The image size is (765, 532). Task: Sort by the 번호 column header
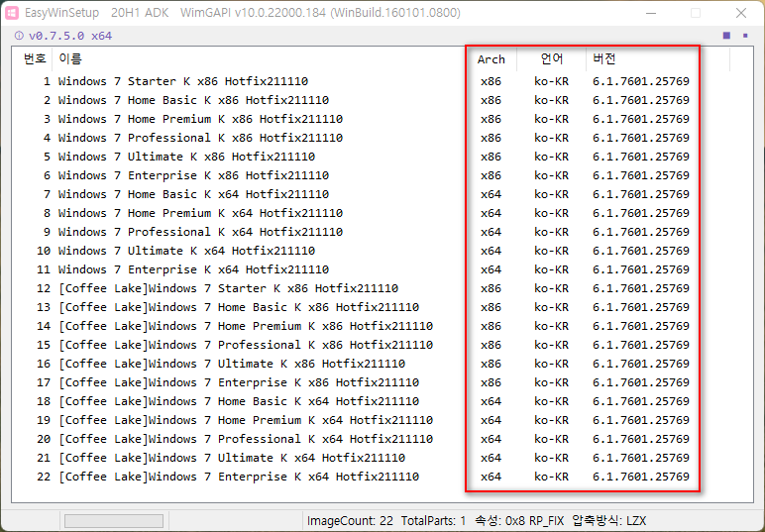35,59
